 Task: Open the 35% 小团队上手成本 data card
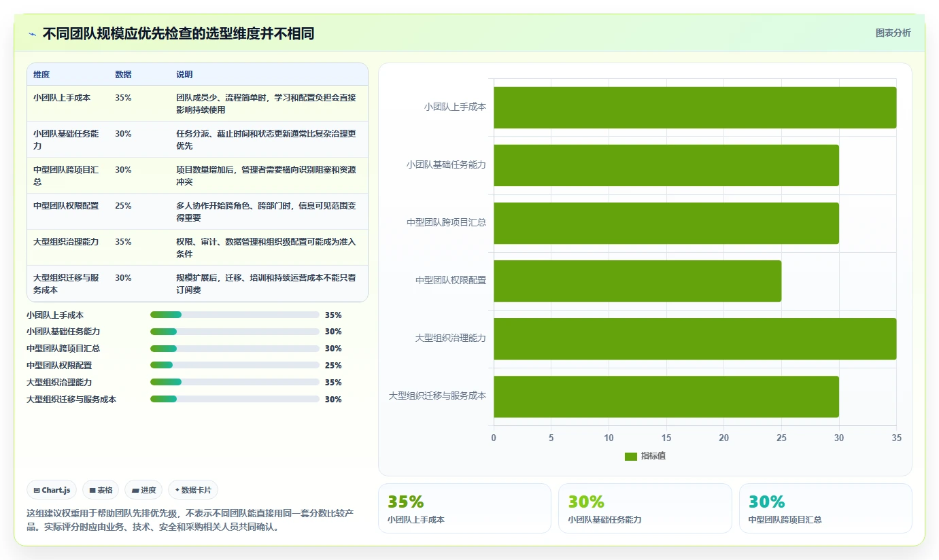coord(464,508)
